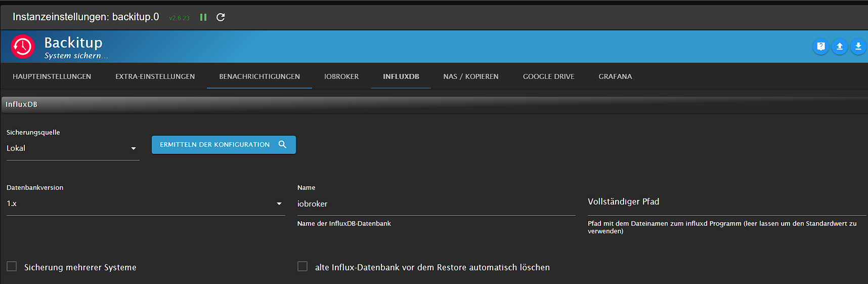Click the version label v2.6.23
Viewport: 868px width, 284px height.
point(179,18)
